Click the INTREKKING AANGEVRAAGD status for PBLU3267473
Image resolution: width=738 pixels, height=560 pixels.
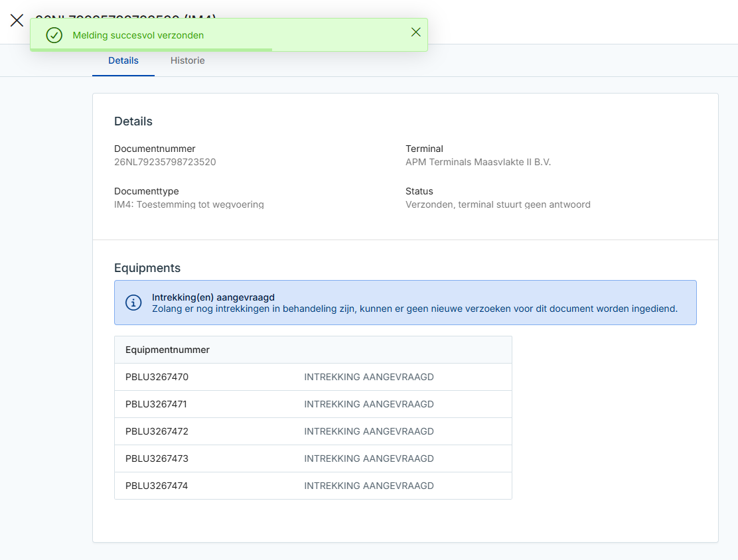point(368,459)
